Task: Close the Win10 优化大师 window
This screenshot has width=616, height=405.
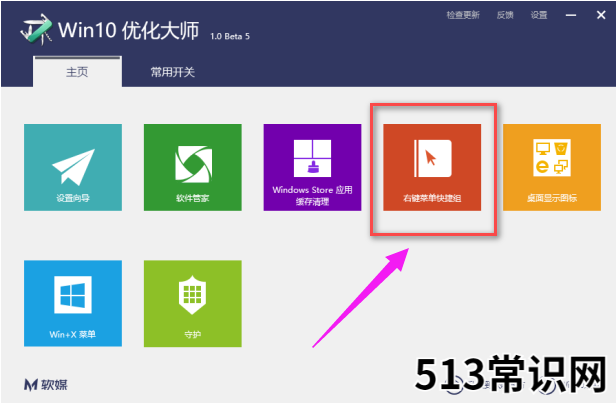Action: (601, 15)
